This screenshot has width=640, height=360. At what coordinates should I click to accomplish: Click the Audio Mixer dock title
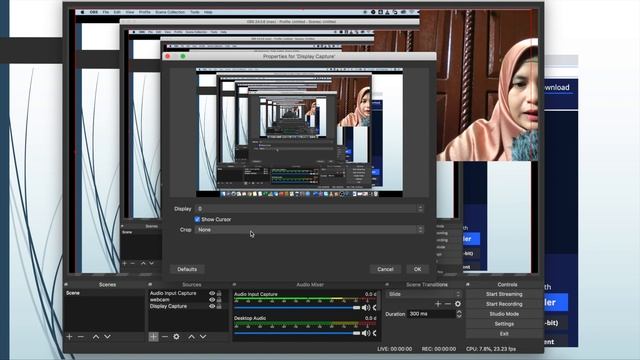coord(310,284)
